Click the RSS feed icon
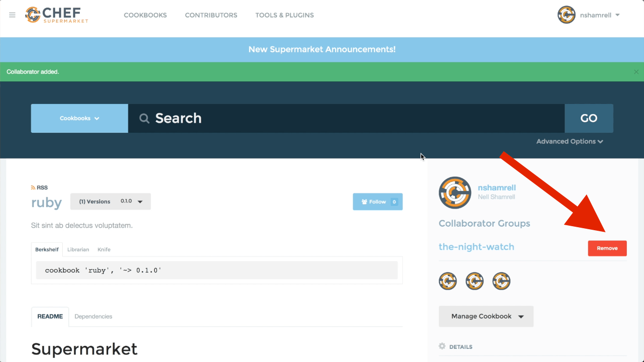The image size is (644, 362). [33, 188]
